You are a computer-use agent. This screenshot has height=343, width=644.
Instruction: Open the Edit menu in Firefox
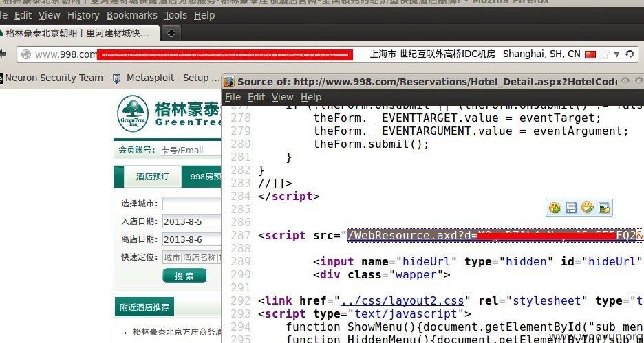point(23,15)
